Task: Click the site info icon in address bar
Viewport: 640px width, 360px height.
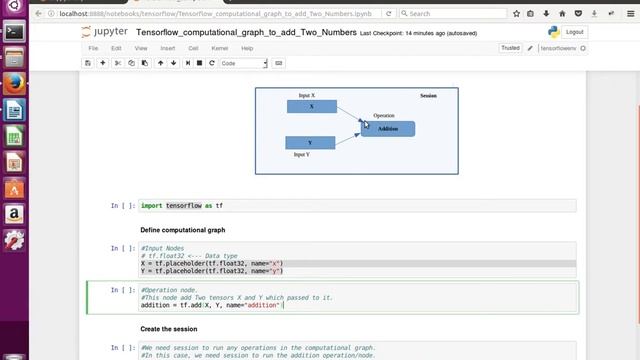Action: pyautogui.click(x=51, y=13)
